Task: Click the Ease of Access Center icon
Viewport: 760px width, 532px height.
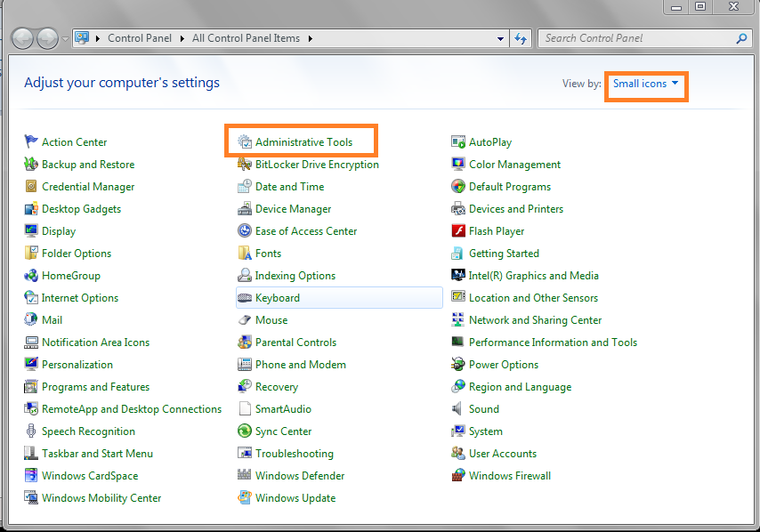Action: [244, 230]
